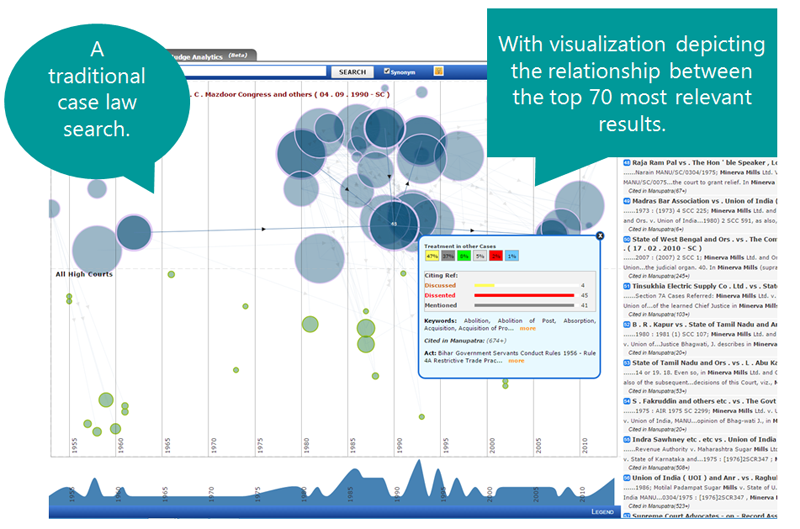Click Cited in Manupatra(67+) link
Viewport: 800px width, 529px height.
658,191
